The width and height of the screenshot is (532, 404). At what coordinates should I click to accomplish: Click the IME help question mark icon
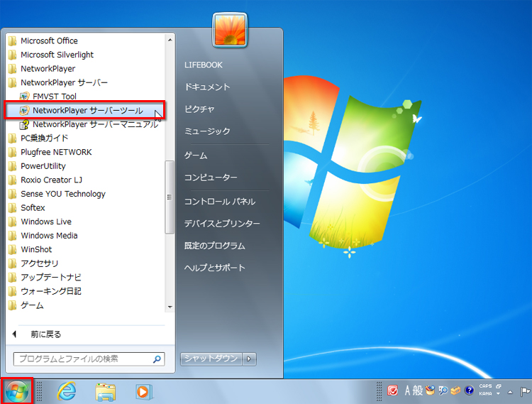[x=470, y=391]
